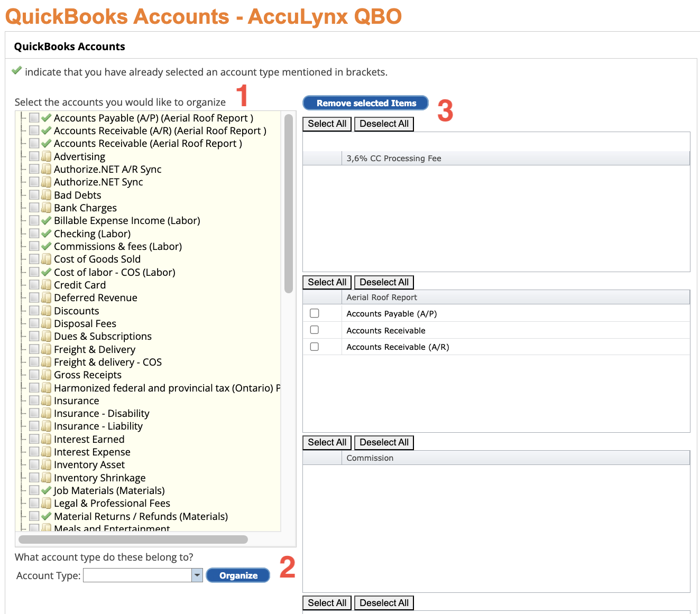Click the folder icon next to Credit Card
Image resolution: width=700 pixels, height=614 pixels.
pyautogui.click(x=47, y=285)
